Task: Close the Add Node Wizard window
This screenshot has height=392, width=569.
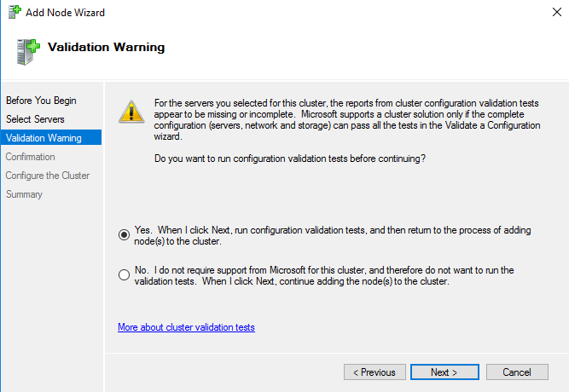Action: [549, 14]
